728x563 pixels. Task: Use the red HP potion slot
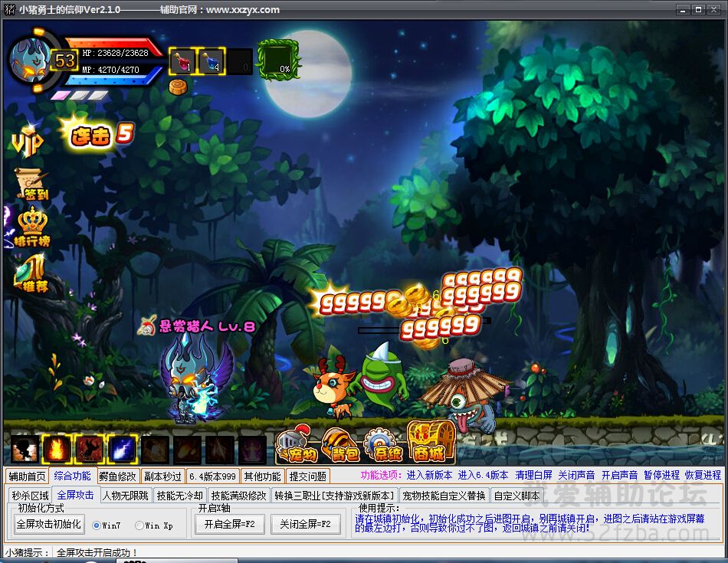point(182,61)
